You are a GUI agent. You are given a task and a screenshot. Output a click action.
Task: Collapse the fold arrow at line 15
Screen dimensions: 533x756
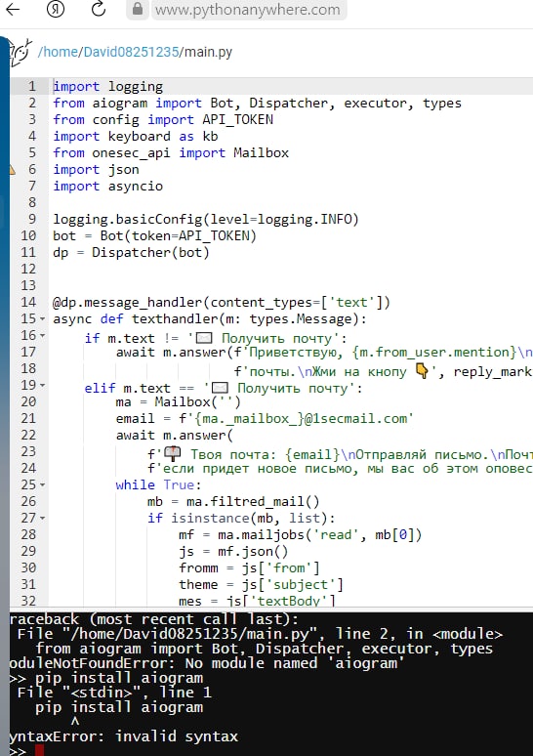coord(42,319)
